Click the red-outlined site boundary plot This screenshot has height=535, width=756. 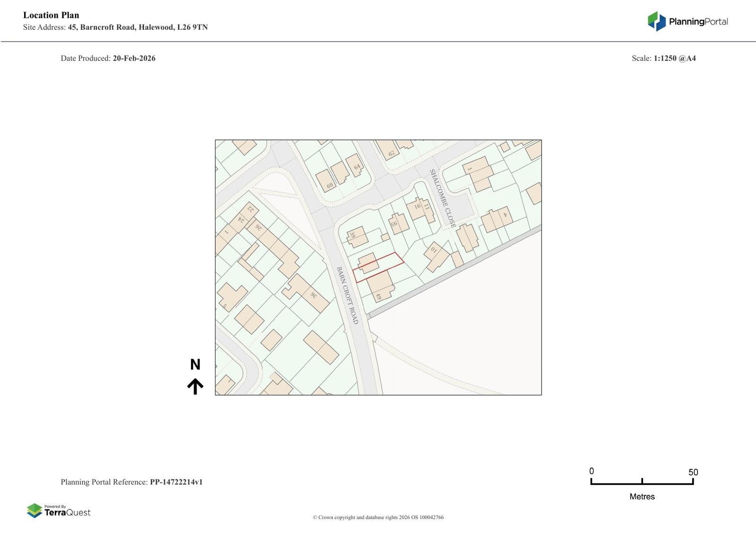(x=378, y=267)
